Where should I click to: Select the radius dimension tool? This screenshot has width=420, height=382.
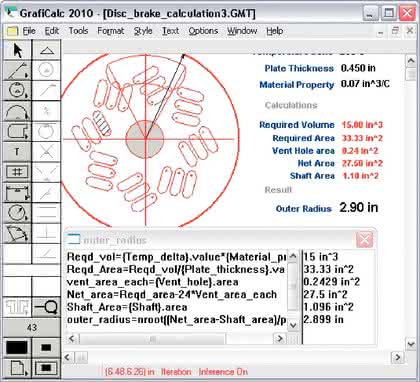17,213
